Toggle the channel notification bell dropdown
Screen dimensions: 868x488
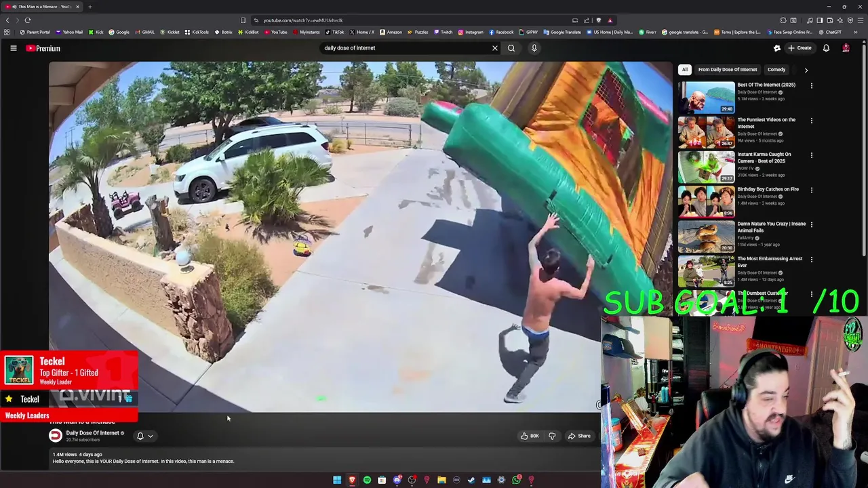pyautogui.click(x=144, y=436)
